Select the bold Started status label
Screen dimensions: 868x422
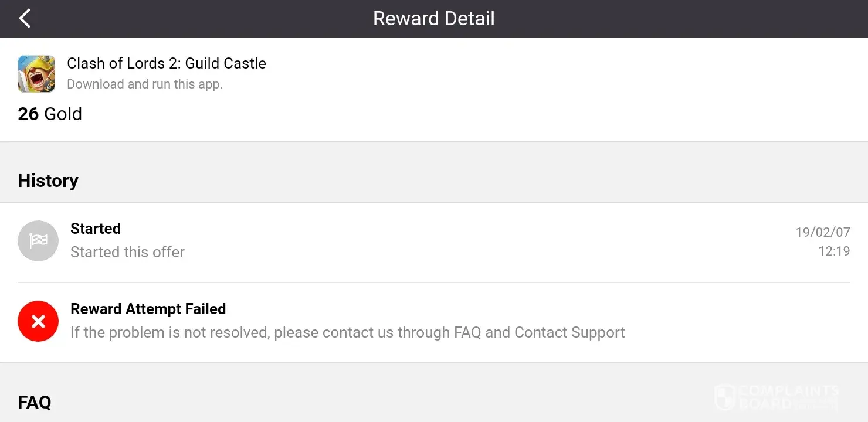coord(96,229)
